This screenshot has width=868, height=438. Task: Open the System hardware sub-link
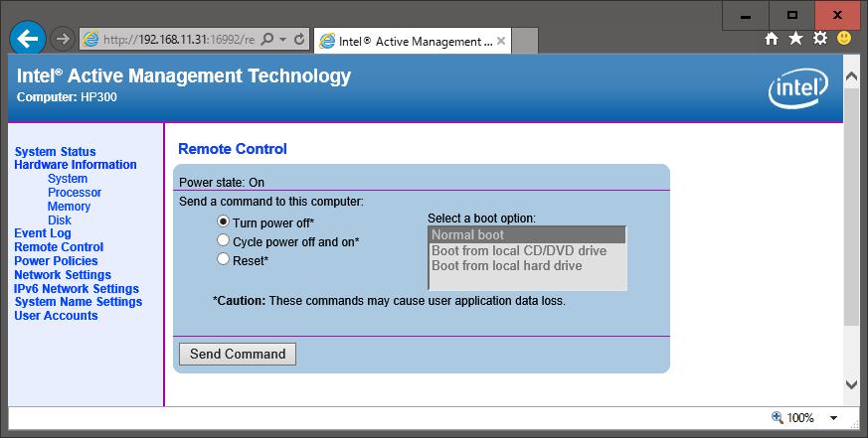68,179
